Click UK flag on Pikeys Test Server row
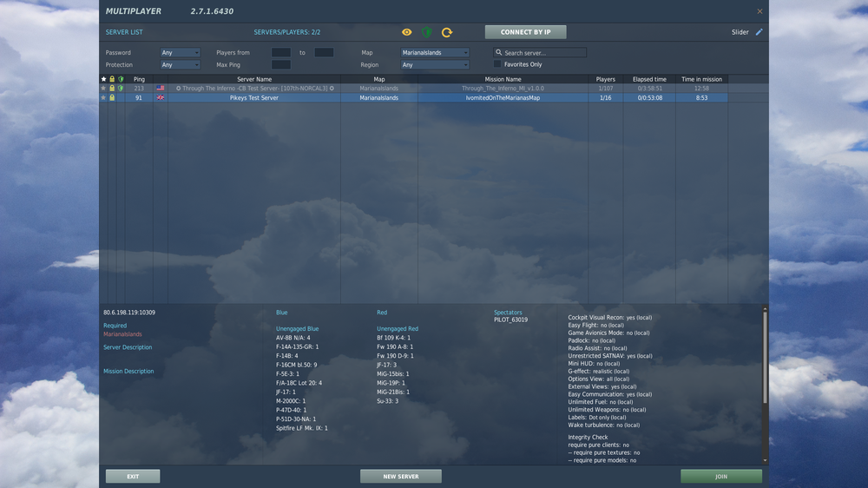Image resolution: width=868 pixels, height=488 pixels. (161, 97)
